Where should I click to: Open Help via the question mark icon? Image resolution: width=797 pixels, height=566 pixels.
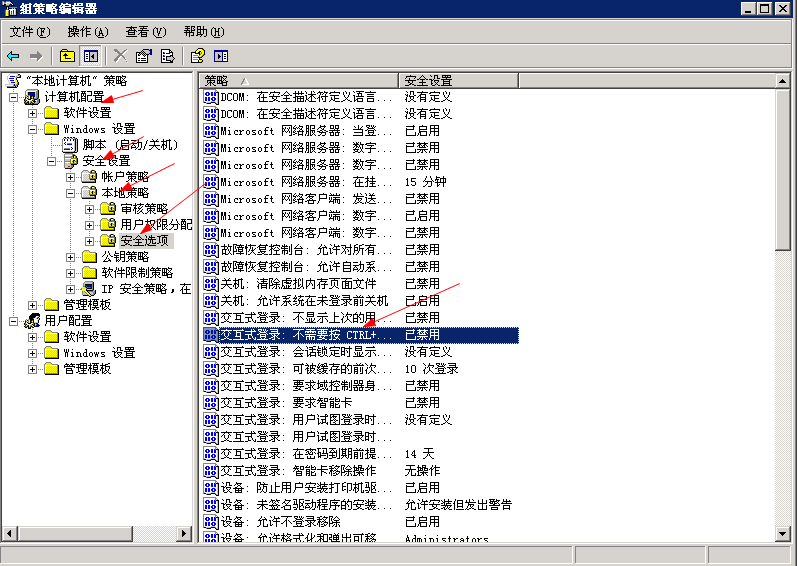tap(198, 56)
